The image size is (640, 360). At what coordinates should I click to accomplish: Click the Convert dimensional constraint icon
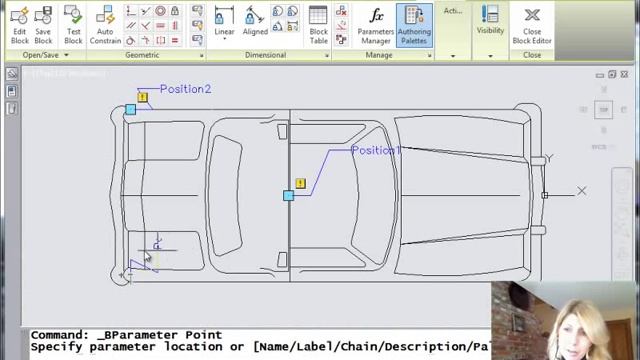[x=293, y=27]
